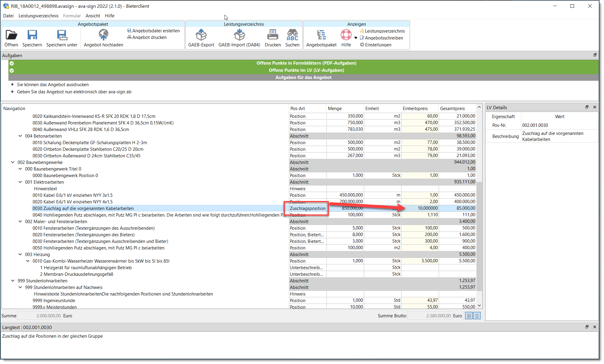Collapse 999 Stundenlohnarbeiten top node

coord(13,281)
